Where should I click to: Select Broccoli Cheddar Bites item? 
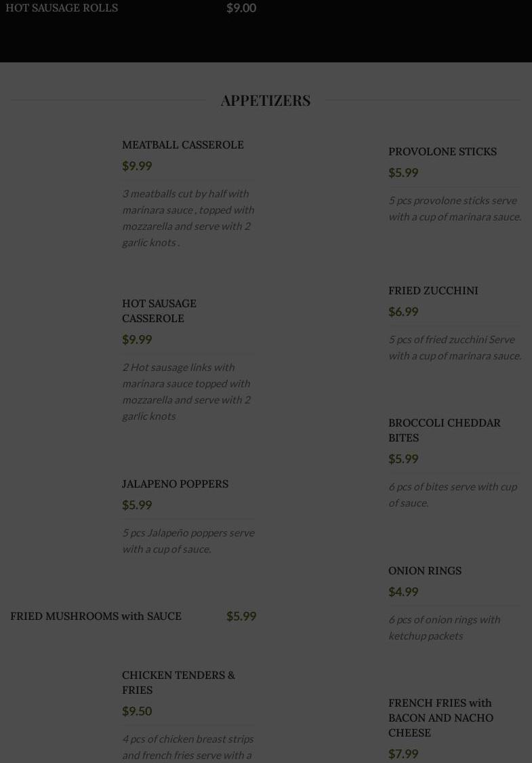tap(444, 430)
